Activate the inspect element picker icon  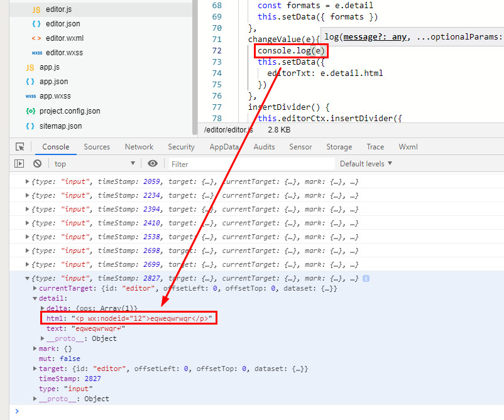[20, 147]
